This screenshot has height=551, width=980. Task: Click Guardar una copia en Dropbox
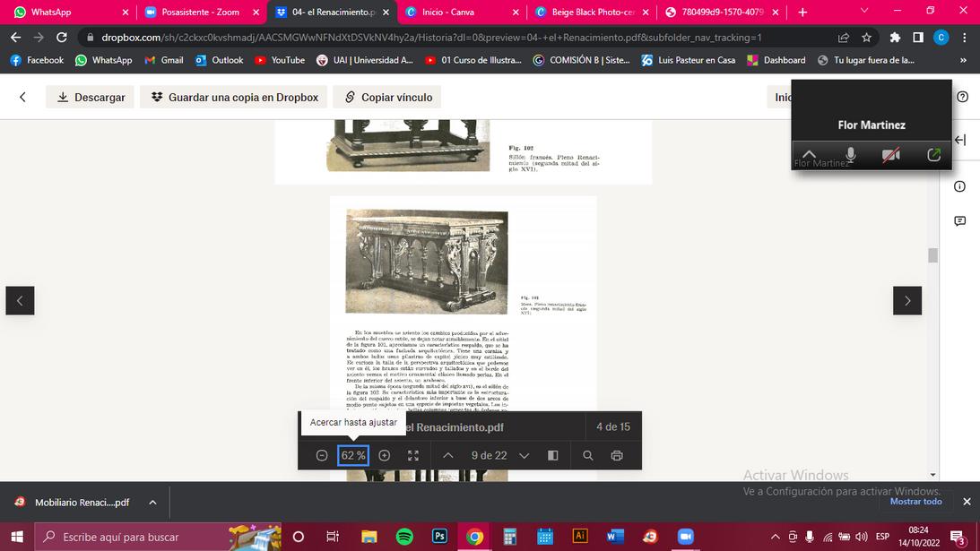click(x=234, y=97)
